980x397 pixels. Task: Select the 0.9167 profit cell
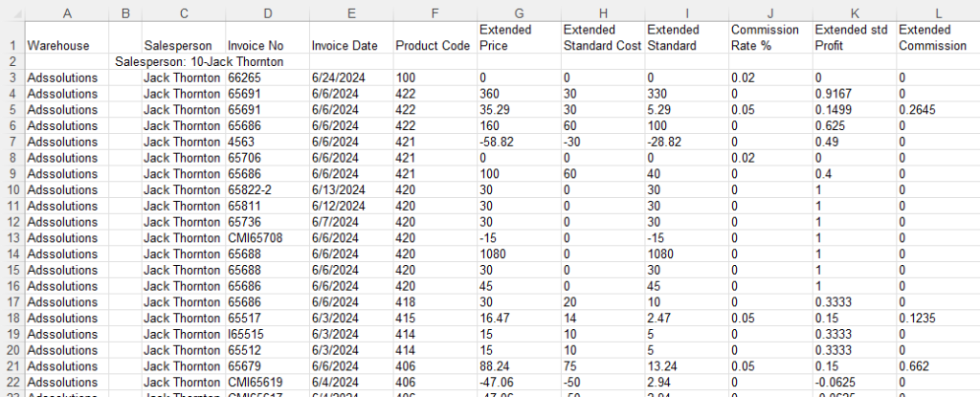855,95
